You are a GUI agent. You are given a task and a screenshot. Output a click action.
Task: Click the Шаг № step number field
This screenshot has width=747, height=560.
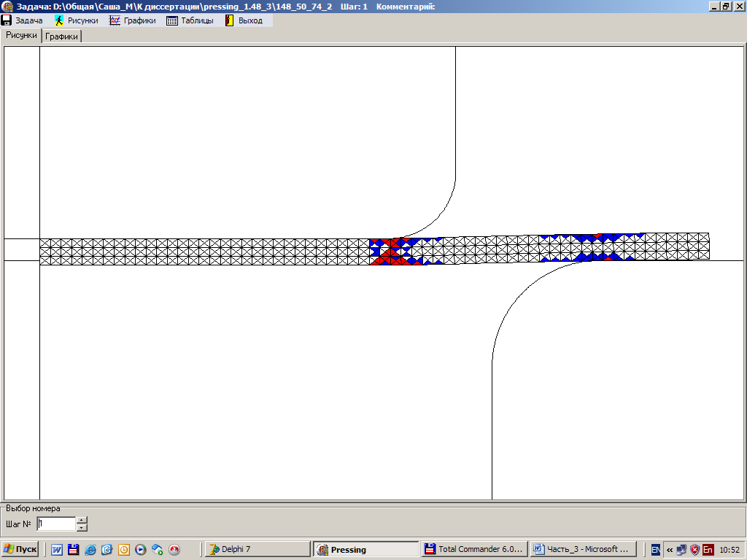(x=55, y=524)
